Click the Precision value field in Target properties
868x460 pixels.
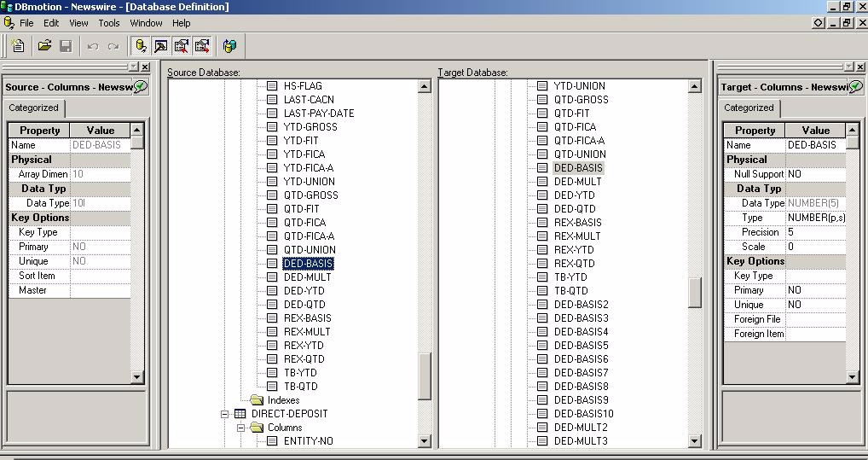coord(815,232)
